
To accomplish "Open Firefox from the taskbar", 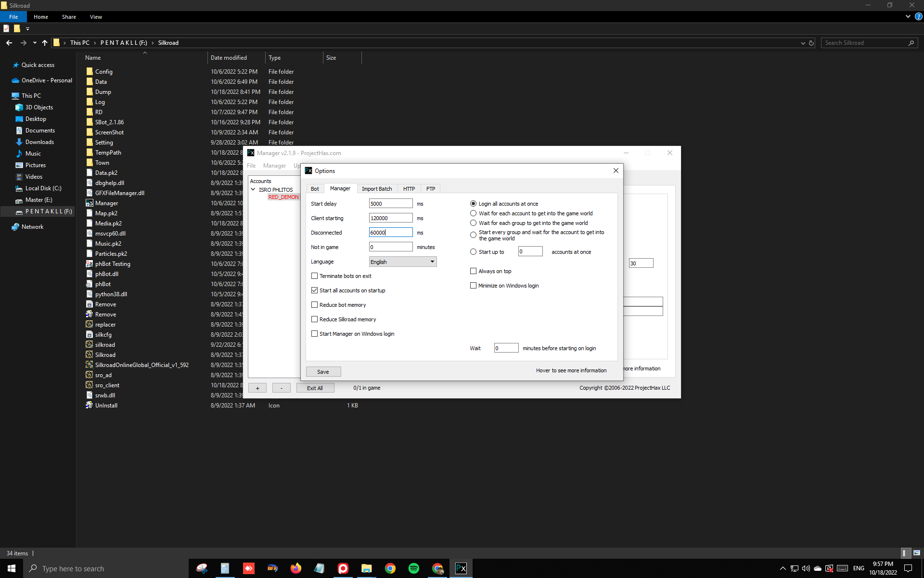I will [295, 568].
